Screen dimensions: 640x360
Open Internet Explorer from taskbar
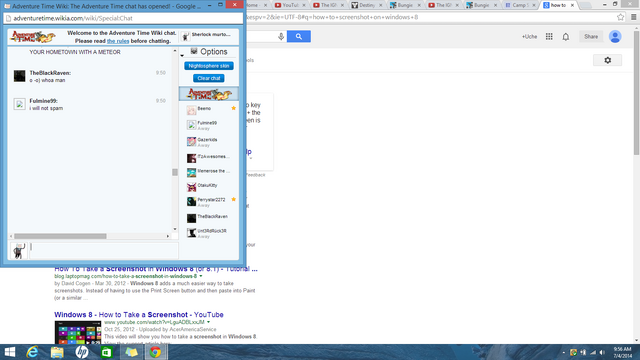(32, 352)
